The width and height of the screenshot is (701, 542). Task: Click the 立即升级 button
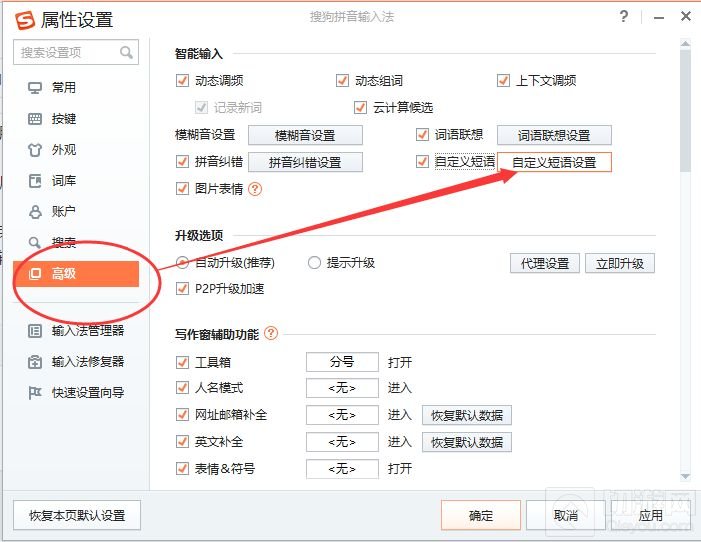click(x=620, y=263)
